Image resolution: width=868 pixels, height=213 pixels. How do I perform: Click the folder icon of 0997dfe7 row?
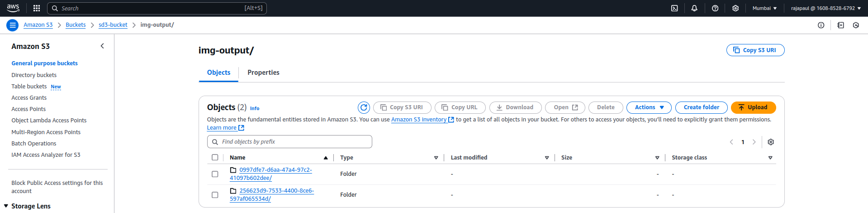[233, 170]
